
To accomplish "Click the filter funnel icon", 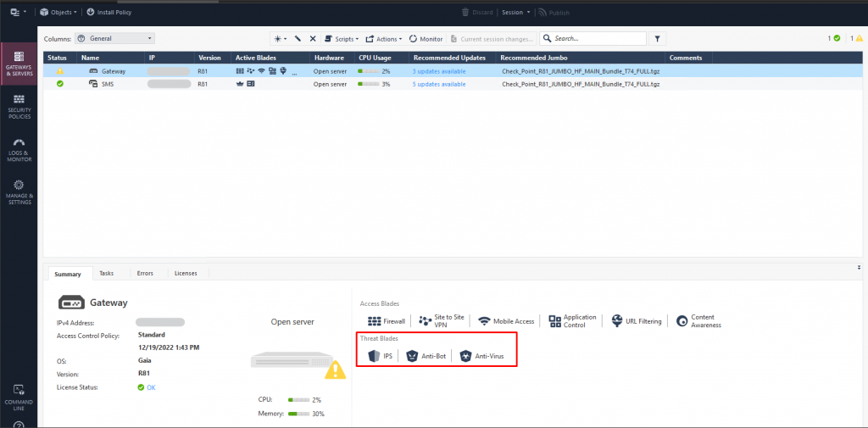I will tap(658, 38).
